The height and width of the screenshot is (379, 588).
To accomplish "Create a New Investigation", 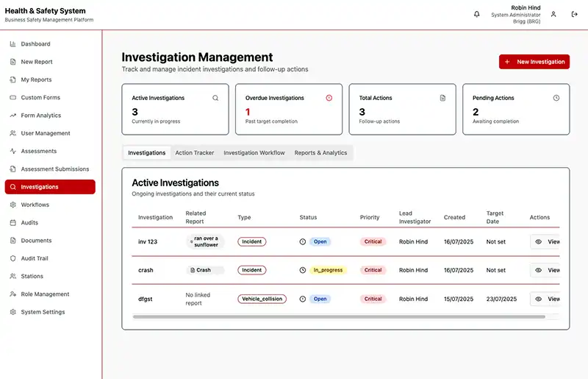I will pos(534,62).
